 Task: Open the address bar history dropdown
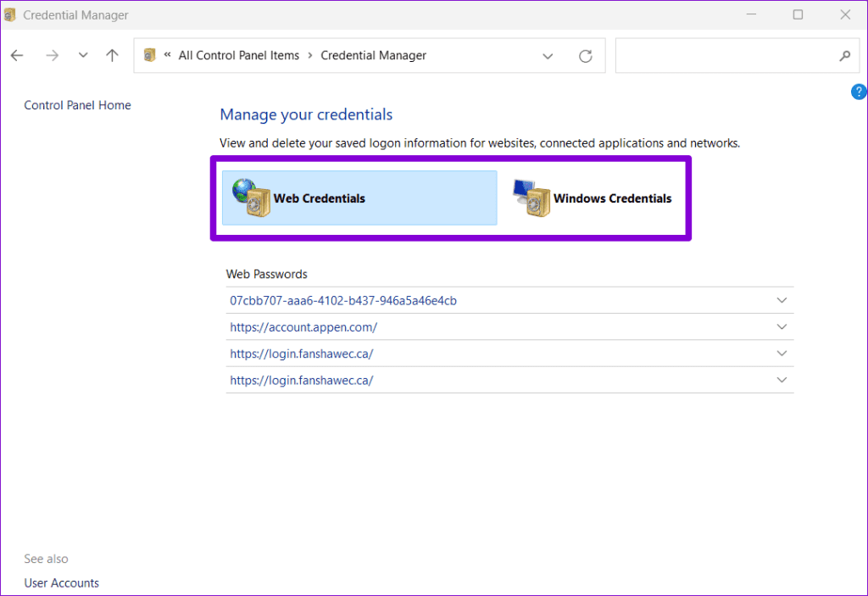click(x=548, y=55)
